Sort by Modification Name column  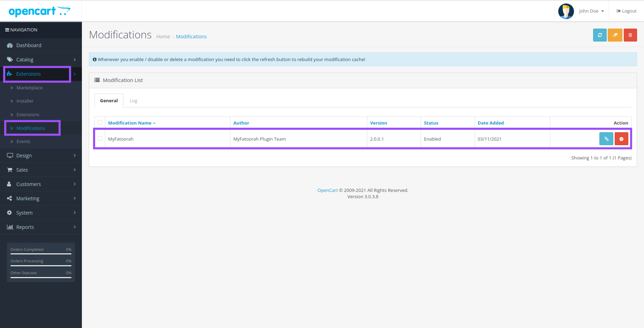point(132,123)
